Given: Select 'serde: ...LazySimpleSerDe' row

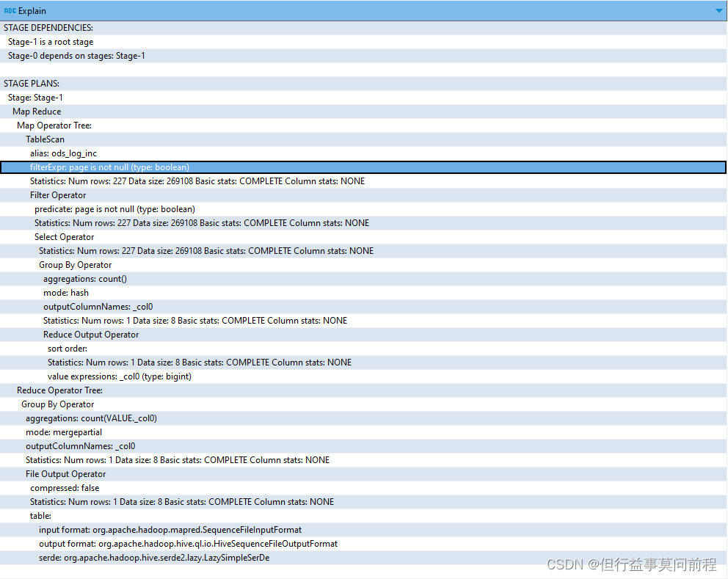Looking at the screenshot, I should [x=363, y=557].
